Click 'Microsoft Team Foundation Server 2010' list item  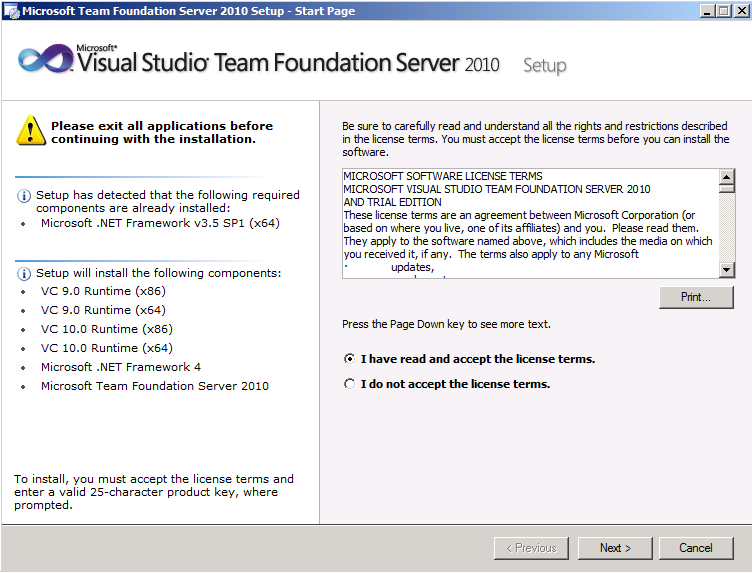tap(154, 386)
